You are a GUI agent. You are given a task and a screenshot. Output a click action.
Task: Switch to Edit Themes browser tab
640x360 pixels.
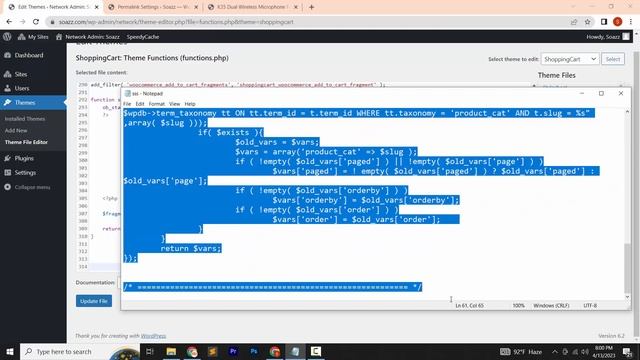click(x=52, y=7)
